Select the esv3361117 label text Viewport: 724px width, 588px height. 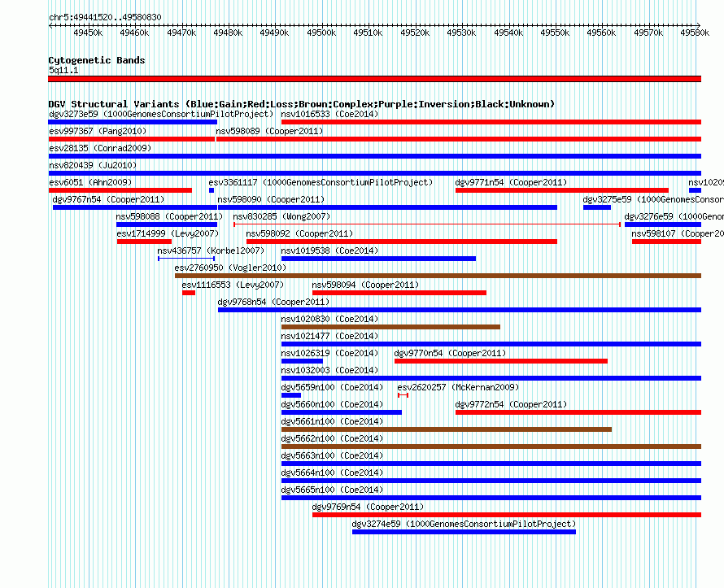pyautogui.click(x=321, y=182)
